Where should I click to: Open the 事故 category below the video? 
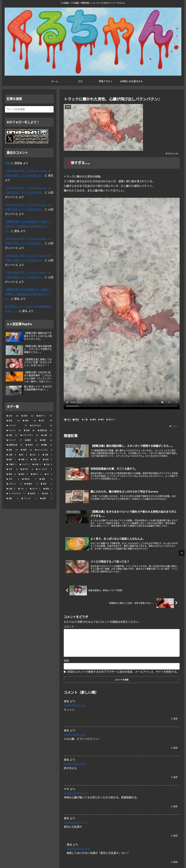(x=76, y=420)
